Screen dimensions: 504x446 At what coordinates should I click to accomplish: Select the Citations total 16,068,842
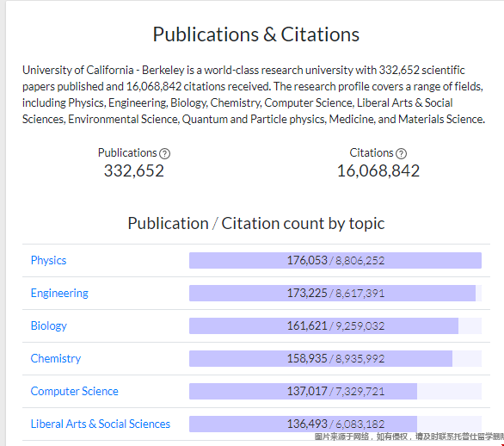click(x=378, y=170)
